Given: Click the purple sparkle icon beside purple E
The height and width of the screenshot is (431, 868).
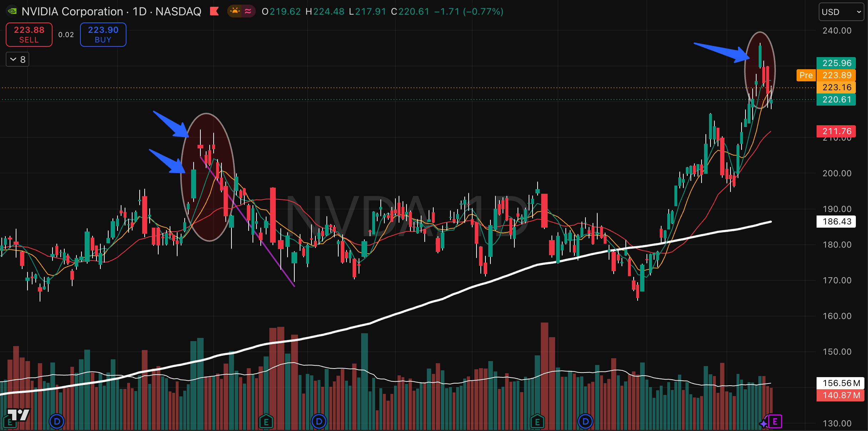Looking at the screenshot, I should (763, 424).
